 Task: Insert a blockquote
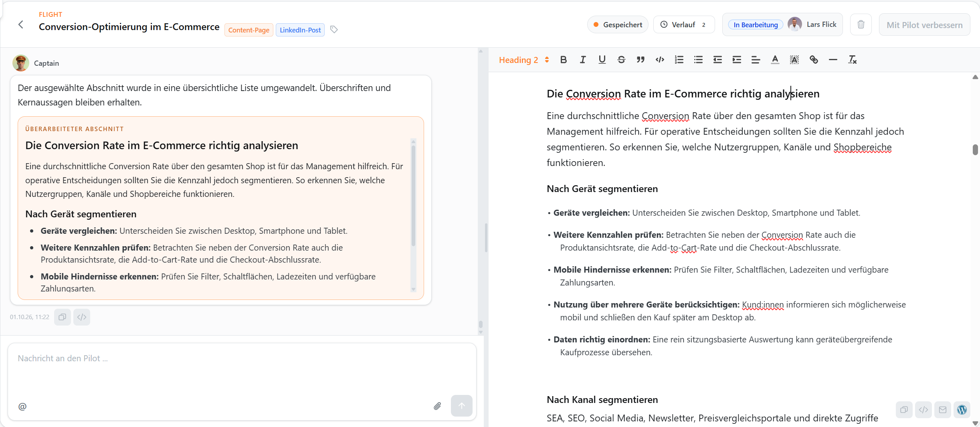tap(641, 60)
